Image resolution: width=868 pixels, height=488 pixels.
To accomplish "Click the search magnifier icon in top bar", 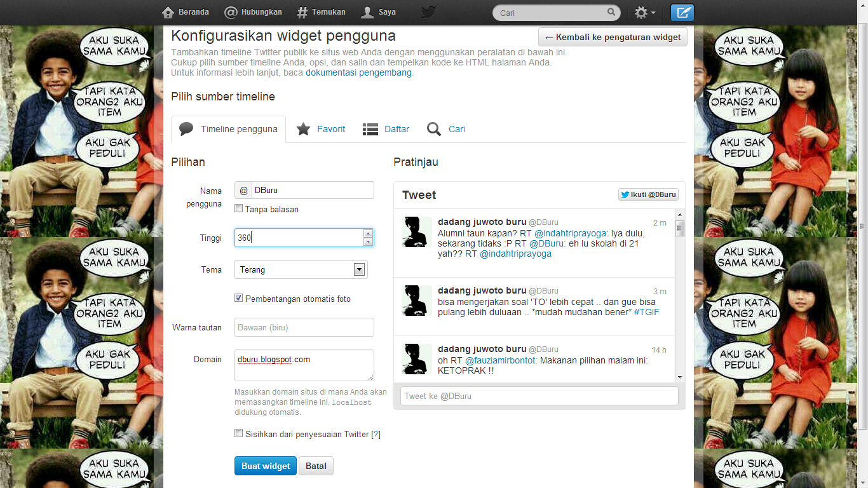I will click(611, 12).
